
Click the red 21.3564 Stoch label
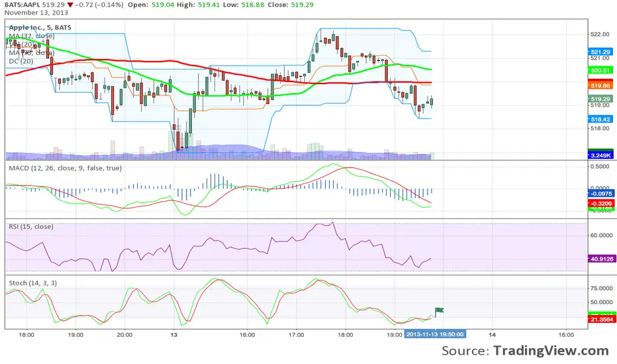coord(600,319)
